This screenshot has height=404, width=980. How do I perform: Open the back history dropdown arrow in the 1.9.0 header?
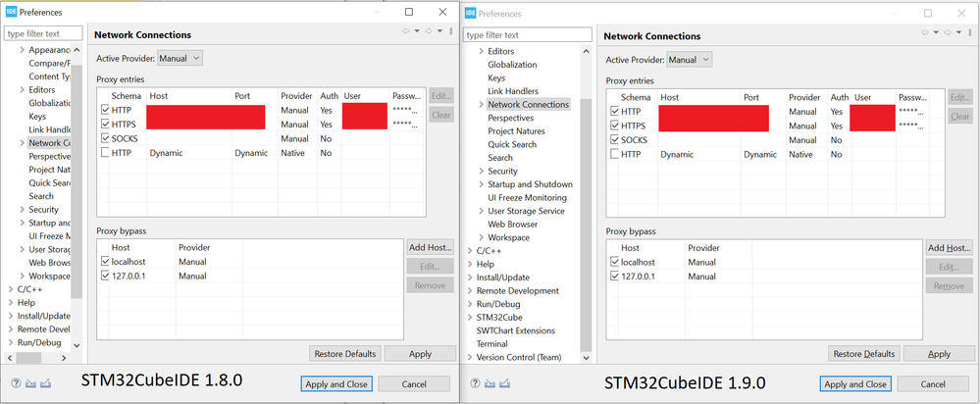(936, 31)
